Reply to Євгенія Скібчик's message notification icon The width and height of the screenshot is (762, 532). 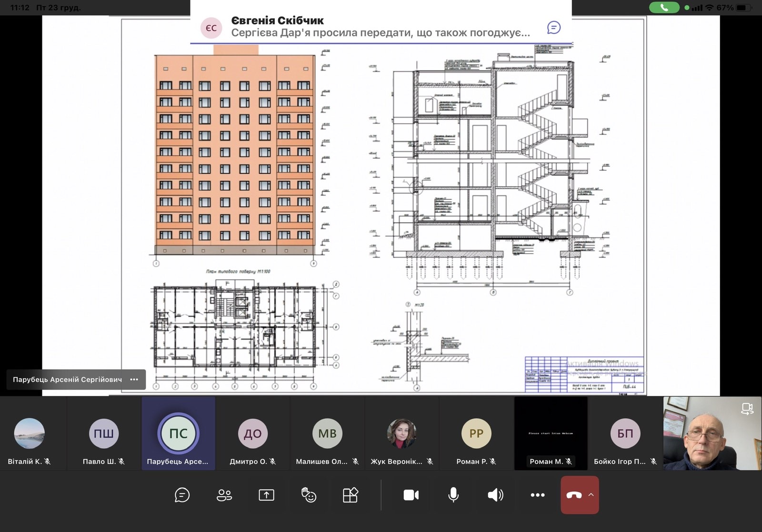pyautogui.click(x=553, y=28)
